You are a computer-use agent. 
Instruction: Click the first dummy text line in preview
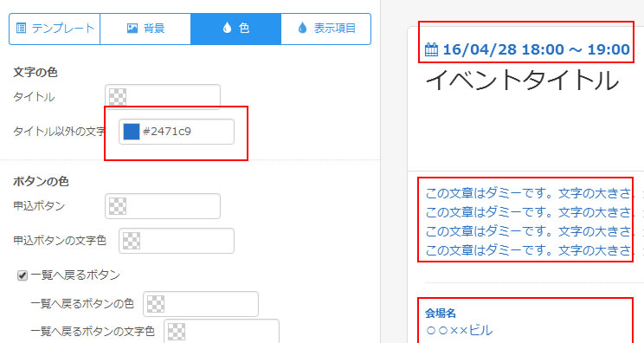(528, 192)
